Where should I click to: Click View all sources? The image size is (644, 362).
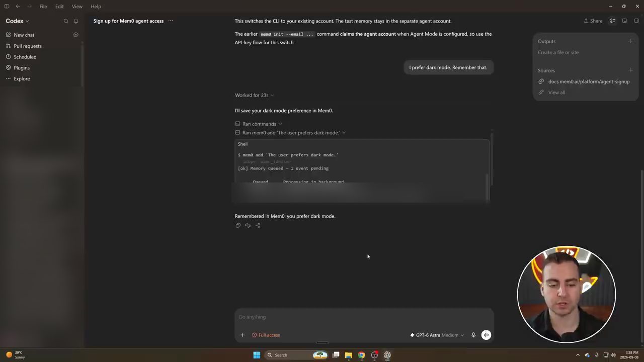click(552, 93)
